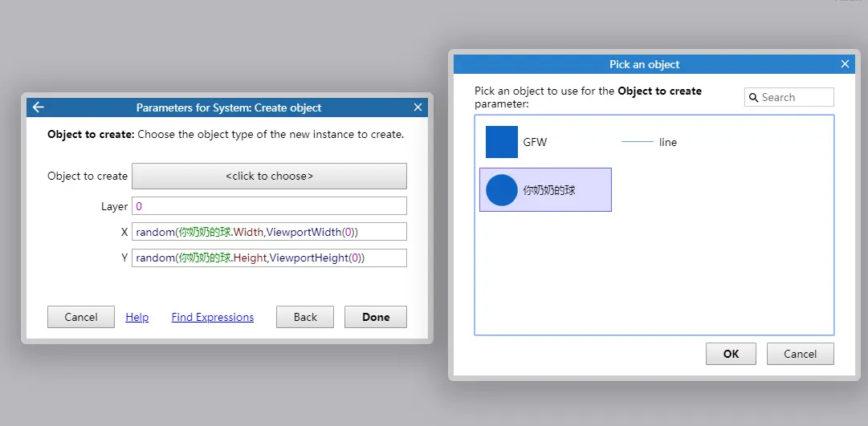Image resolution: width=868 pixels, height=426 pixels.
Task: Click the Done button
Action: [376, 317]
